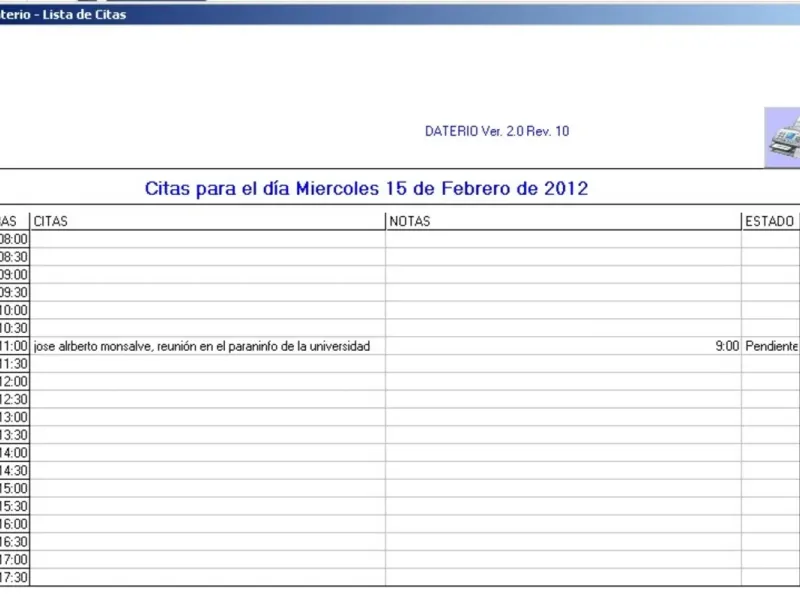This screenshot has height=600, width=800.
Task: Select the 16:00 time slot
Action: (14, 524)
